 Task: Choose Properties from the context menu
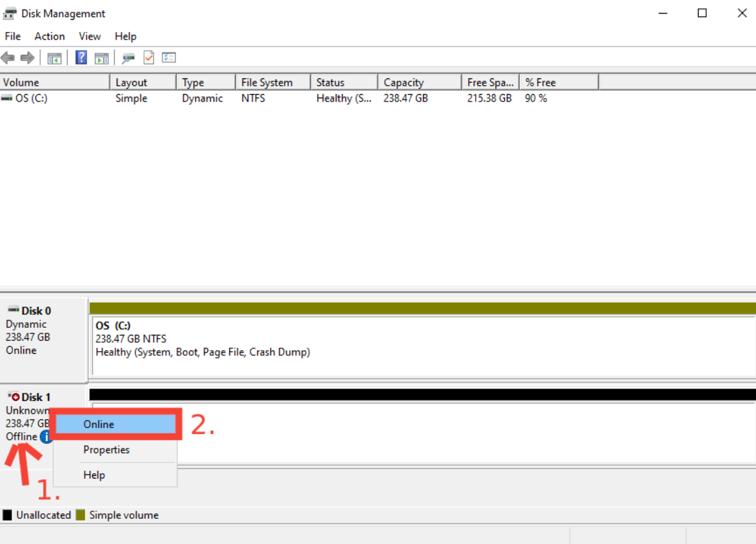106,450
